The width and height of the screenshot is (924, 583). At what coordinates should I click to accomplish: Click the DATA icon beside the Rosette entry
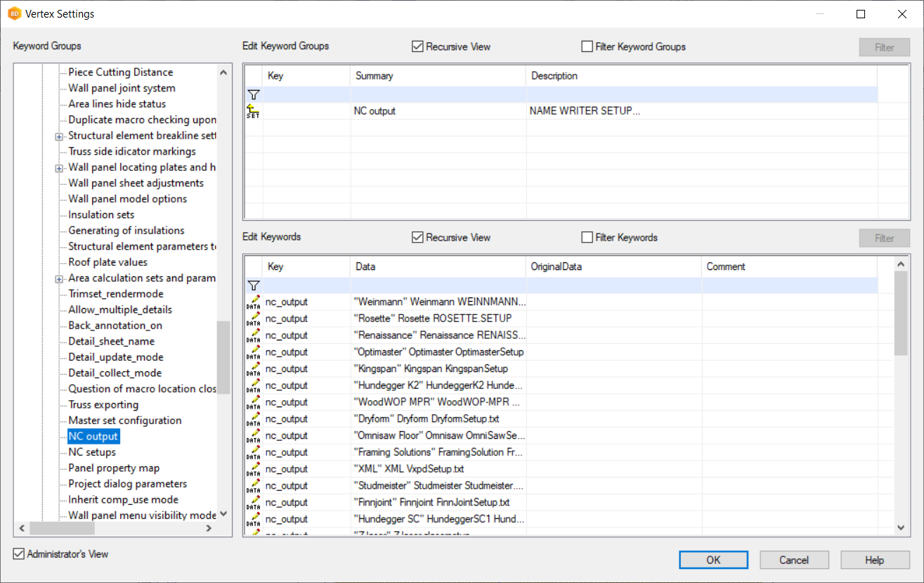254,319
